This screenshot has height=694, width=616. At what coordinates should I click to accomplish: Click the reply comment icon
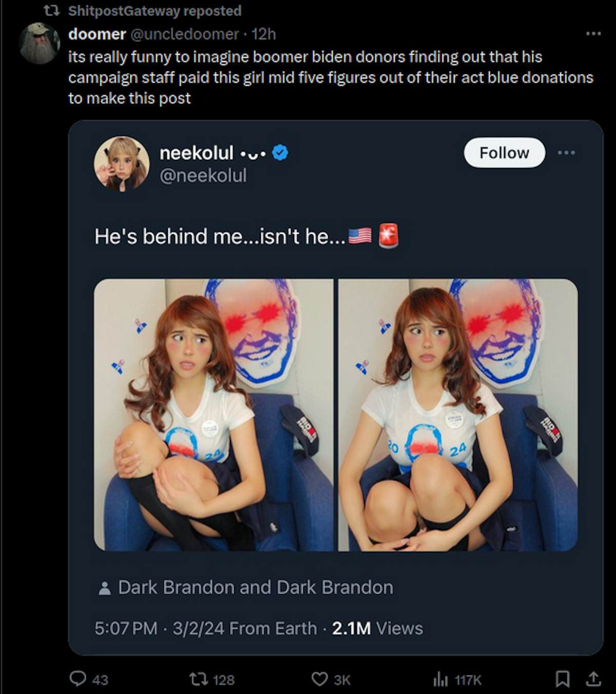[78, 679]
